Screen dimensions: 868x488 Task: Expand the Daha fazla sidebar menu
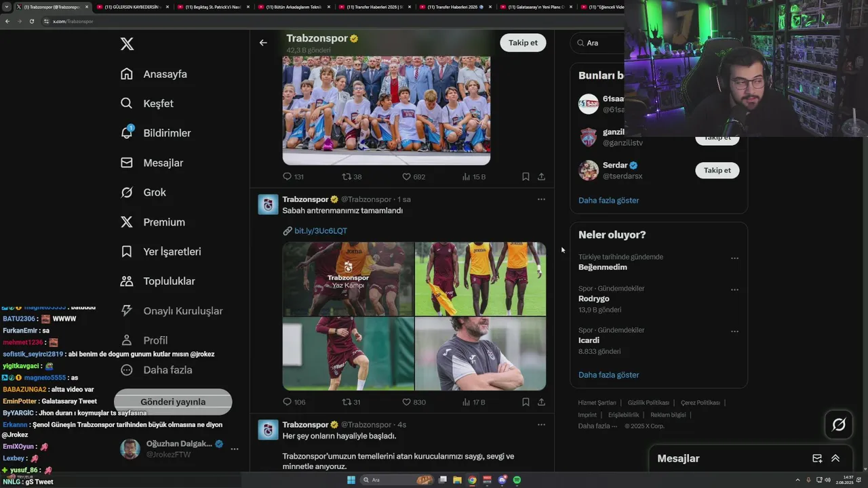156,370
